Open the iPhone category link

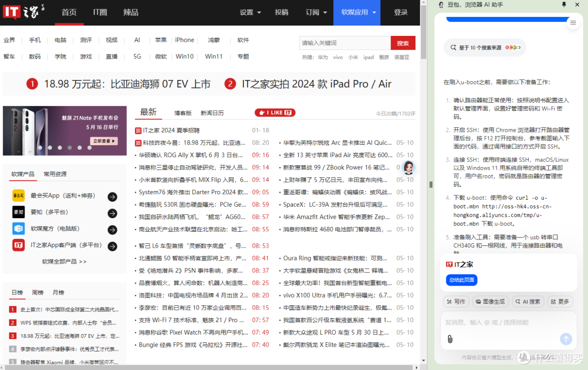pyautogui.click(x=185, y=40)
